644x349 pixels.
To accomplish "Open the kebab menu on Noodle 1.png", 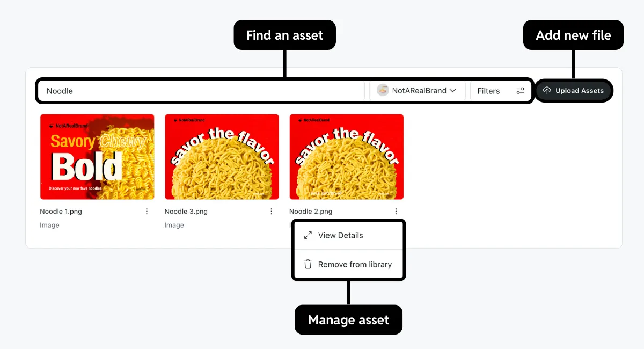I will click(x=147, y=211).
